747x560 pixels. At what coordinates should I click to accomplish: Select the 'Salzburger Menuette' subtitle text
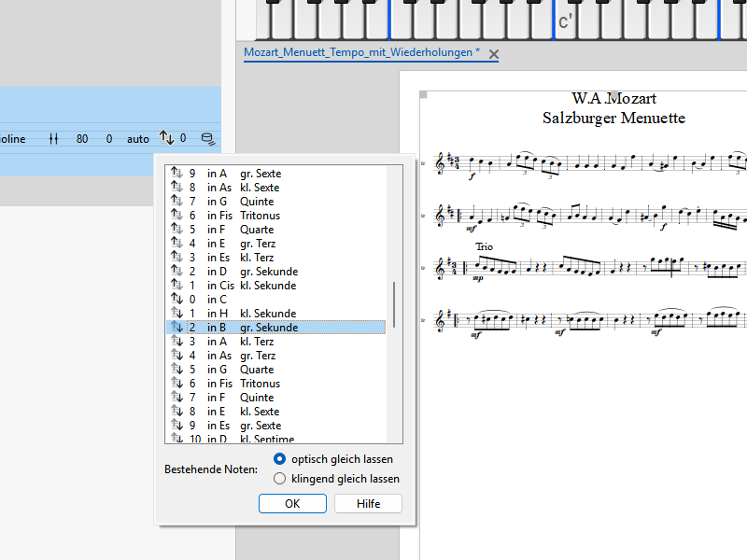point(613,119)
